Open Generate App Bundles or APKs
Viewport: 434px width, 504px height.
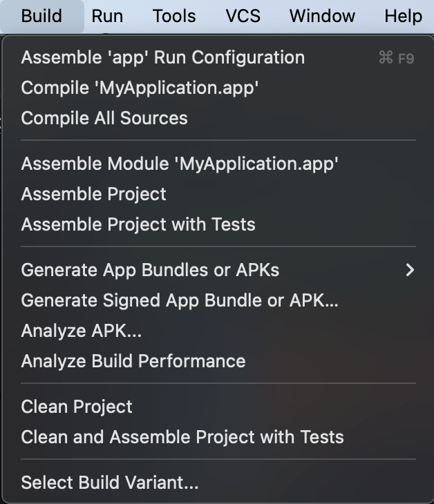[218, 270]
